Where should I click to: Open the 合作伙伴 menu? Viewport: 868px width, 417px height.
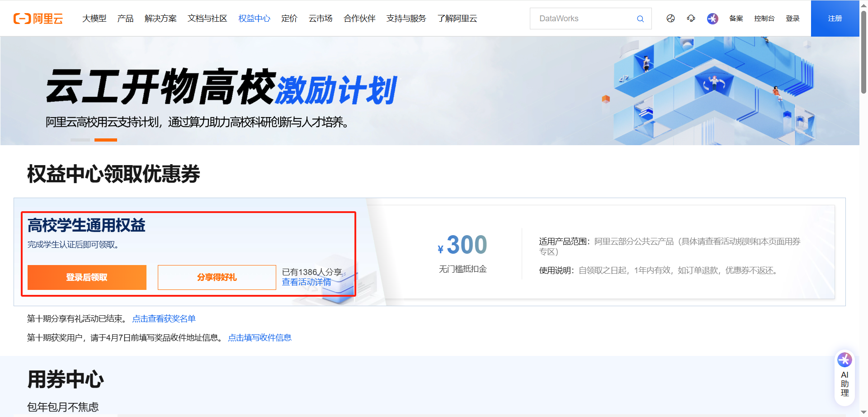tap(359, 19)
